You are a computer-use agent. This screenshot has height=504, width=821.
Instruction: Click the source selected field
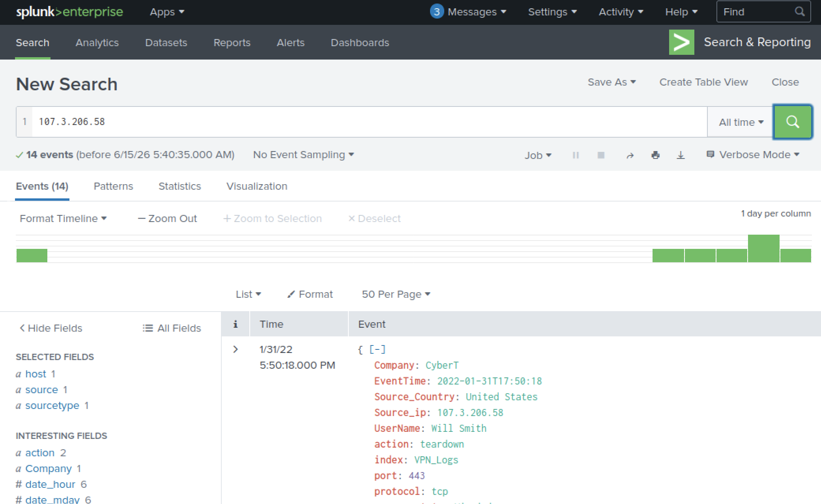[x=41, y=390]
